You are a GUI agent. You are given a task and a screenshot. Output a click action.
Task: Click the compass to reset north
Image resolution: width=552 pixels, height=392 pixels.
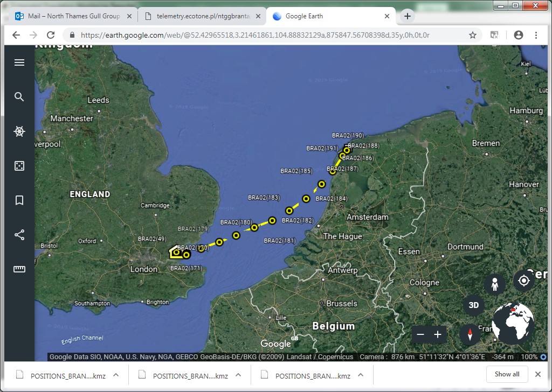click(x=470, y=334)
